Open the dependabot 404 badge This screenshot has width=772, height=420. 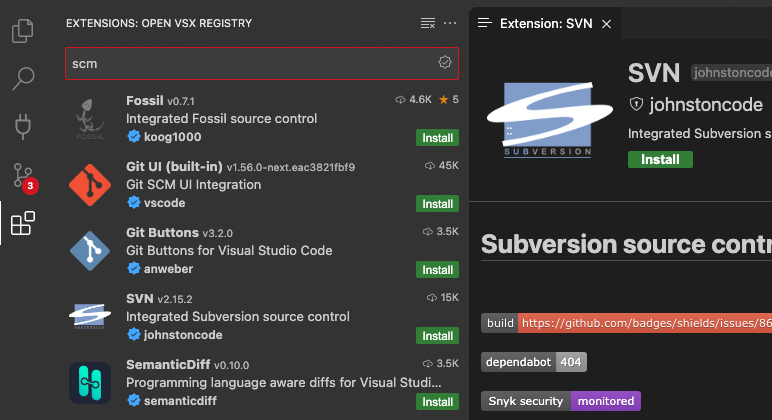[534, 362]
